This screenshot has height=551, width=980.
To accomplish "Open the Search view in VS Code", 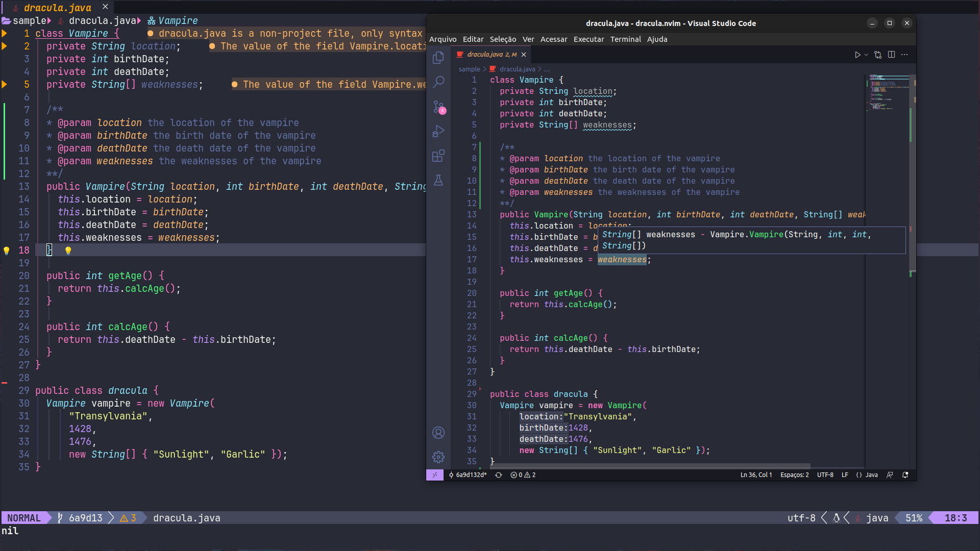I will click(x=438, y=82).
